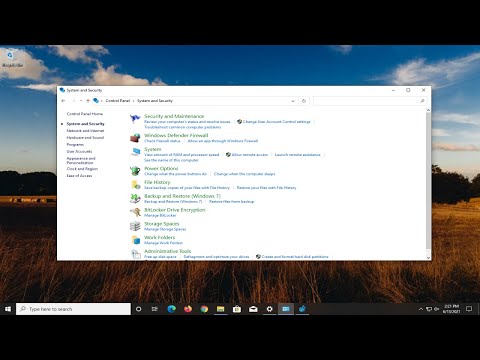
Task: Refresh the Control Panel view
Action: 304,101
